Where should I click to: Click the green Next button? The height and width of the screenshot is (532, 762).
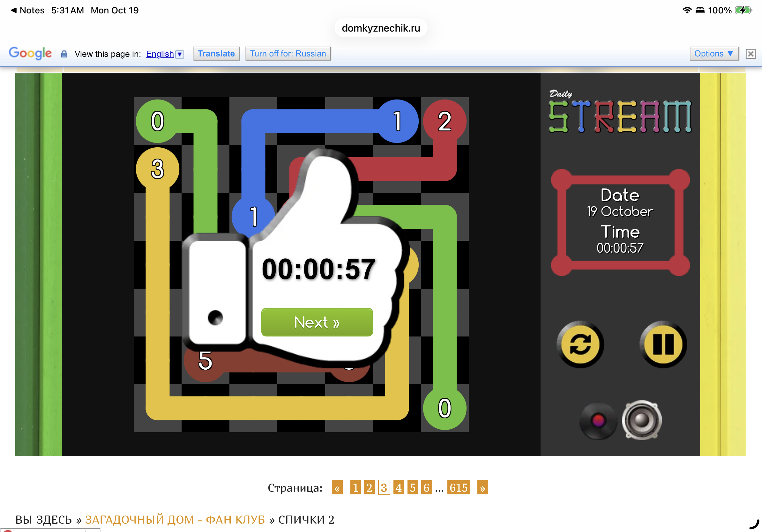coord(317,322)
